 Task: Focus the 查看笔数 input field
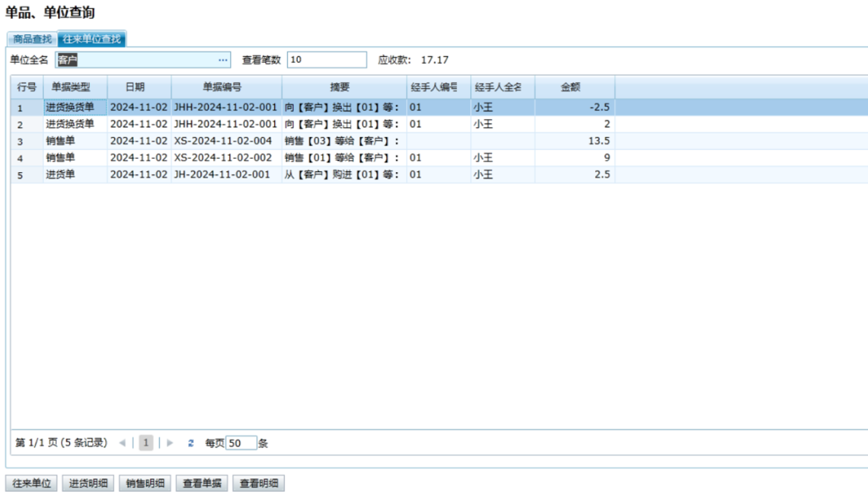(326, 60)
